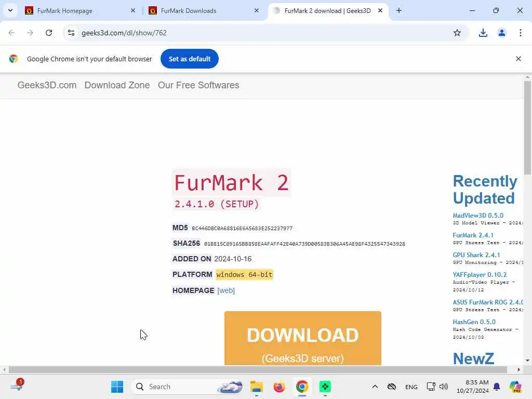Select the FurMark 2 download Geeks3D tab

click(328, 11)
